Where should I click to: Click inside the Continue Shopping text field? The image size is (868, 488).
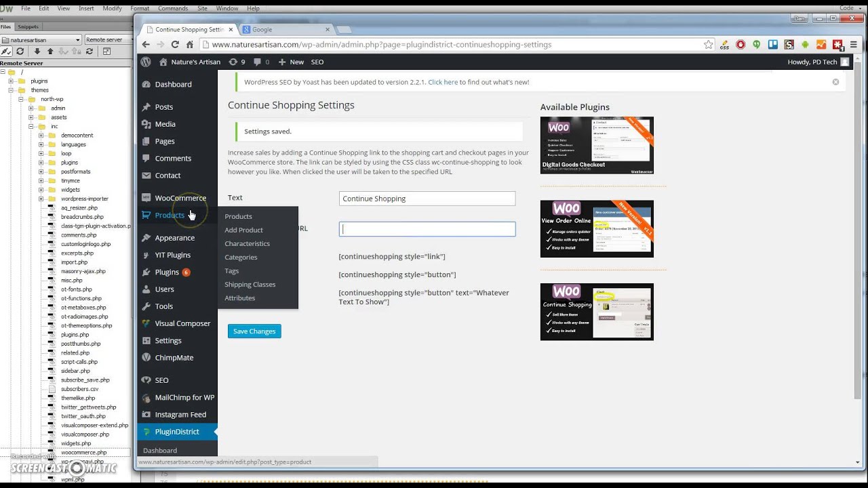(x=427, y=198)
